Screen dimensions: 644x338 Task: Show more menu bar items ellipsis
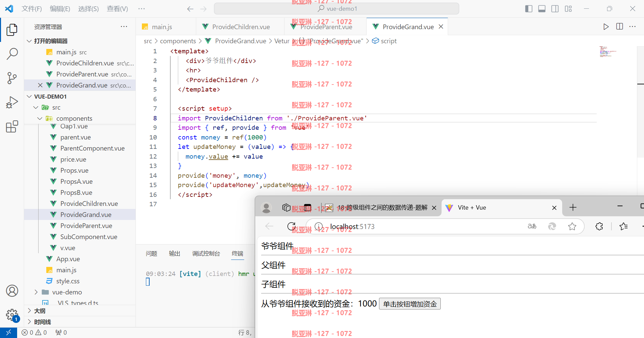pyautogui.click(x=142, y=9)
